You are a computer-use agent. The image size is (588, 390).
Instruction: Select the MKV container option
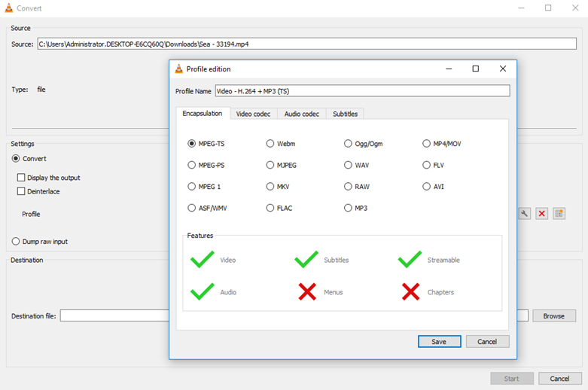[x=270, y=187]
